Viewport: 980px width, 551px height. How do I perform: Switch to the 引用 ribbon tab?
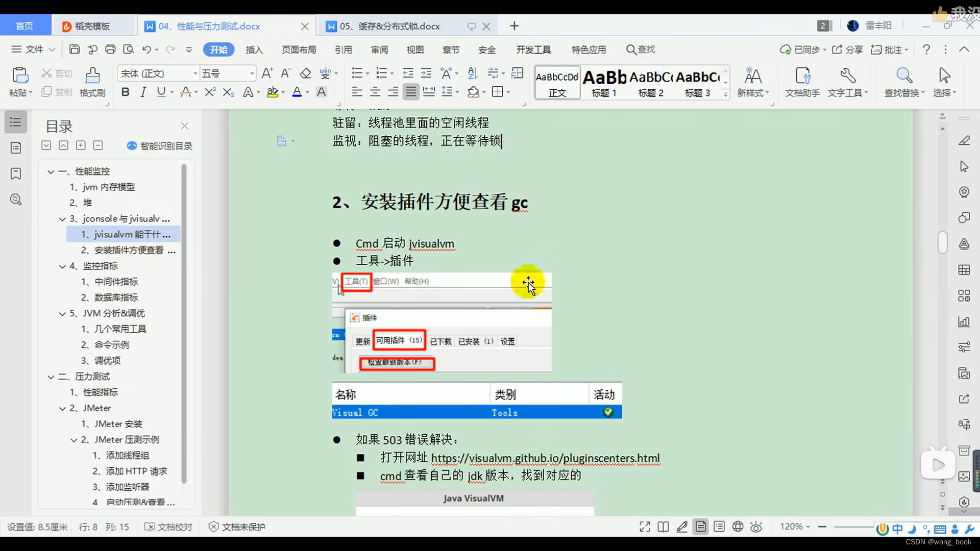[x=344, y=49]
